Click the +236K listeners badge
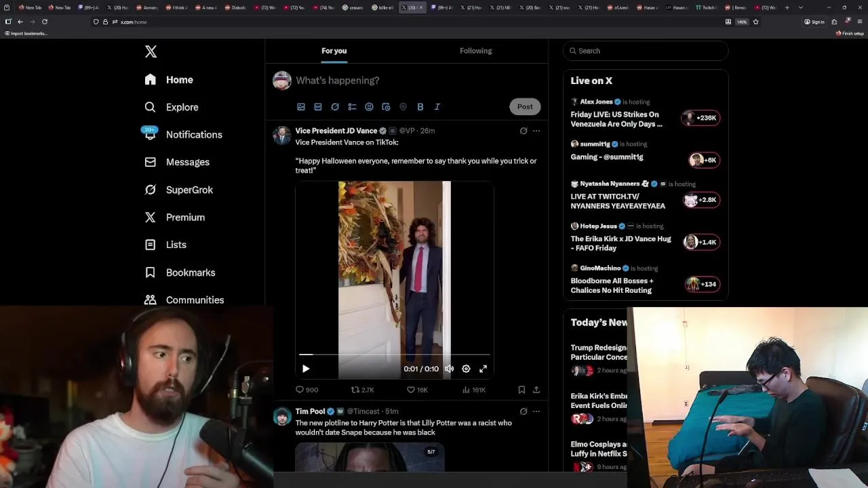 click(701, 118)
